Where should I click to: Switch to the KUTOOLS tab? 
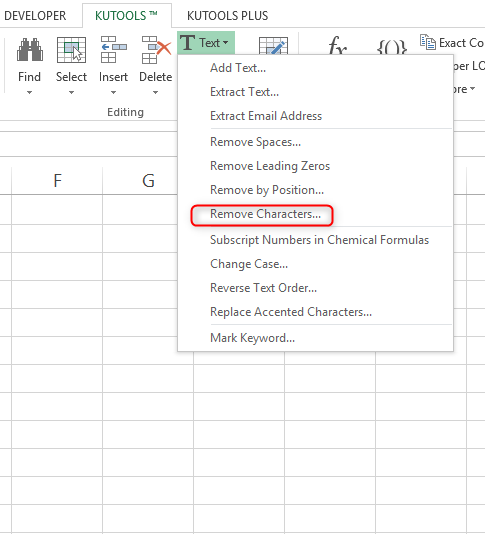pos(127,16)
